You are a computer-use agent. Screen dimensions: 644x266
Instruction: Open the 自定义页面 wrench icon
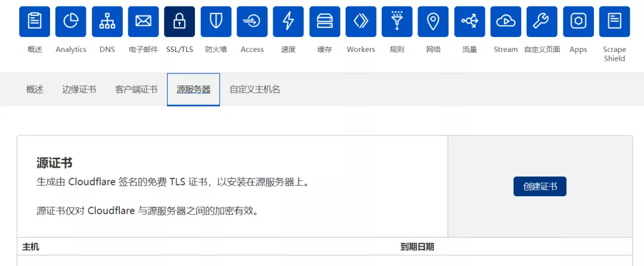pyautogui.click(x=542, y=21)
